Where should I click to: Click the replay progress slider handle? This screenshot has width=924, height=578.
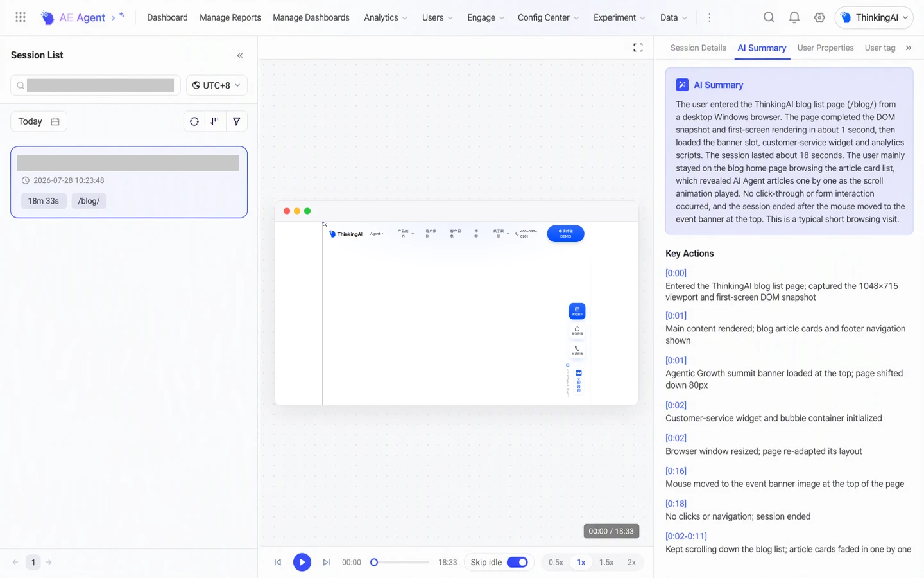click(374, 563)
